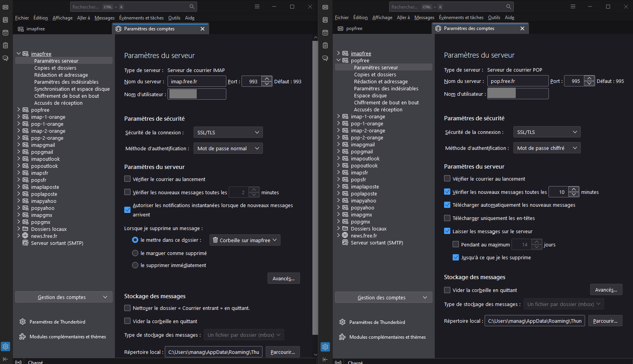Open Calendar icon in right window sidebar

pyautogui.click(x=325, y=33)
